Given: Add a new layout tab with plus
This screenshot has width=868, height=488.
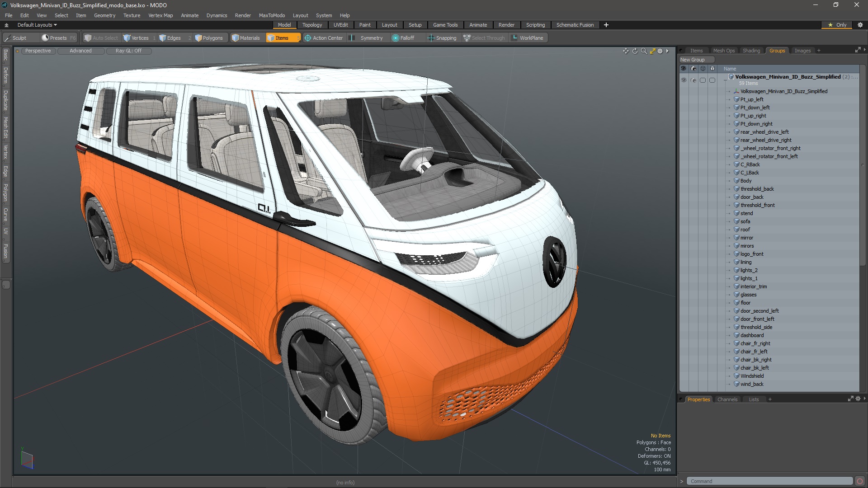Looking at the screenshot, I should point(606,25).
